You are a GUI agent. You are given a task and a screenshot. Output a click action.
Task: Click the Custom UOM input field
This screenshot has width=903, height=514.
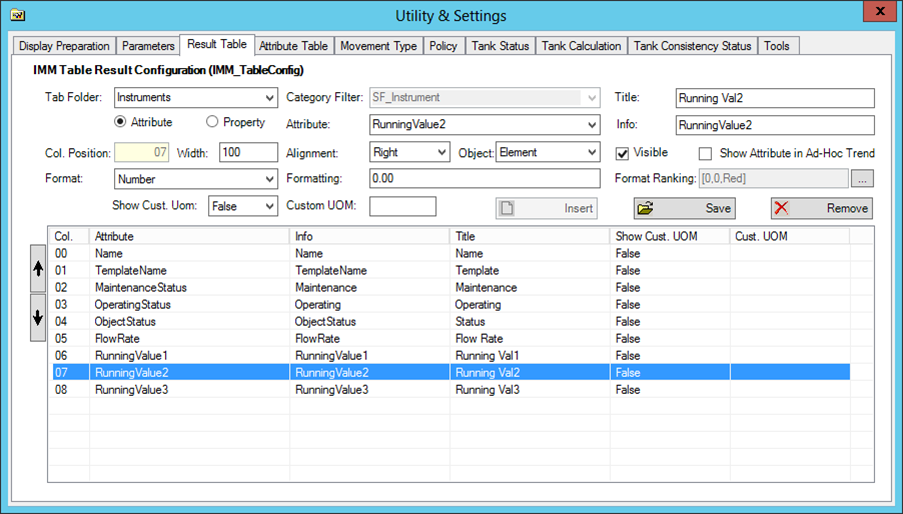pos(403,206)
